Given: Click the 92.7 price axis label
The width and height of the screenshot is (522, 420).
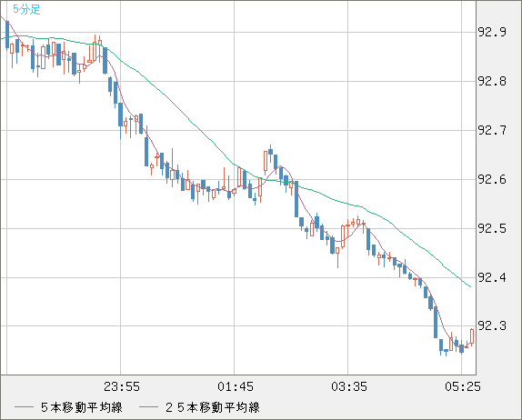Looking at the screenshot, I should click(x=492, y=130).
